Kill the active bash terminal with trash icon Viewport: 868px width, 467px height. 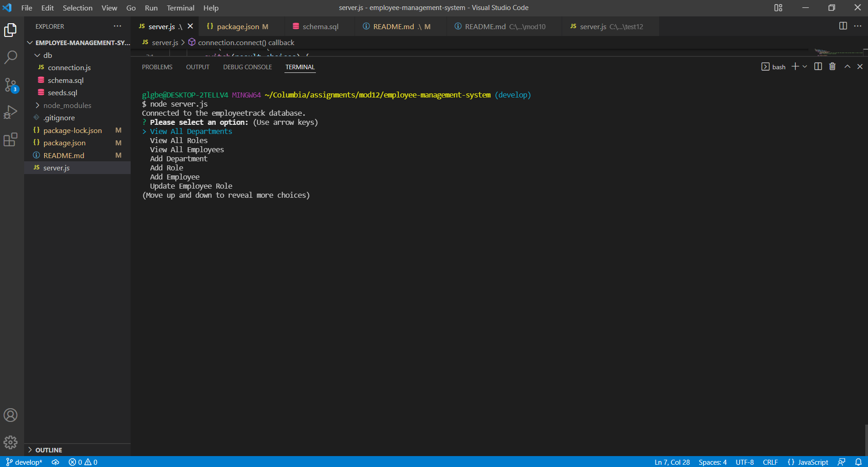pos(832,67)
